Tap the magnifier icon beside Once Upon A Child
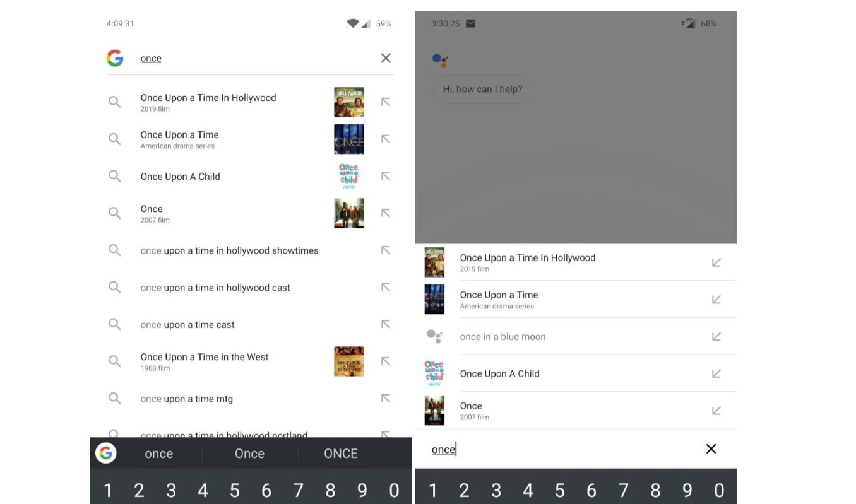Image resolution: width=856 pixels, height=504 pixels. point(115,177)
